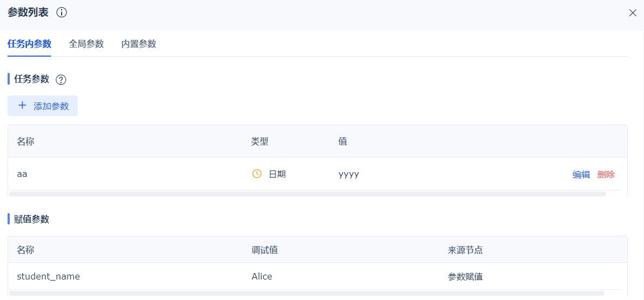This screenshot has width=644, height=300.
Task: Open the 全局参数 tab
Action: tap(86, 44)
